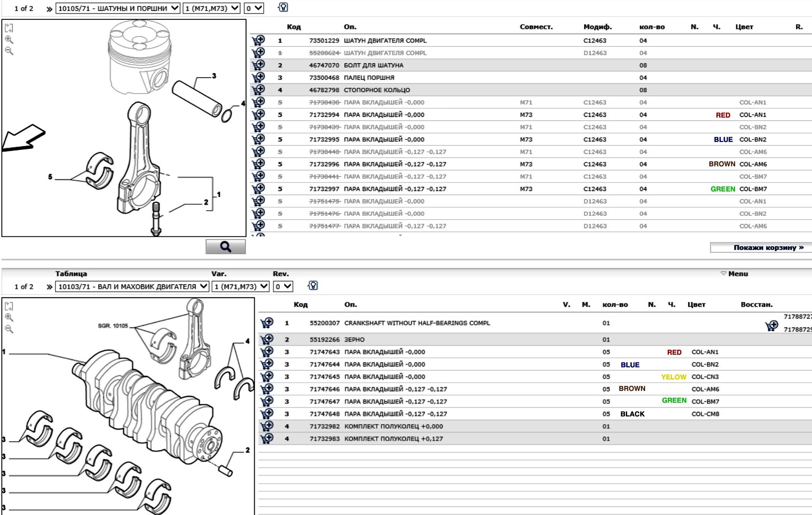The width and height of the screenshot is (812, 515).
Task: Expand the piston diagram to fullscreen
Action: (x=9, y=28)
